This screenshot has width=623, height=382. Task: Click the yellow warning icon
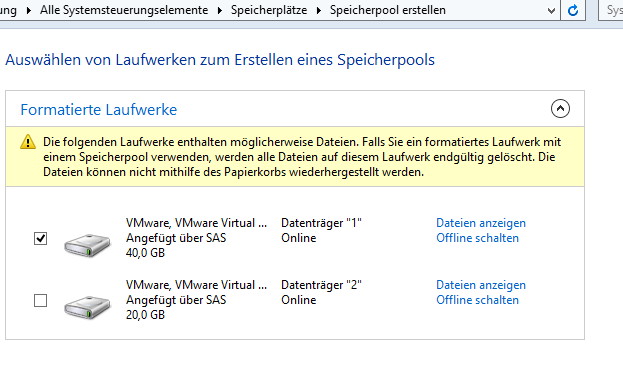28,142
